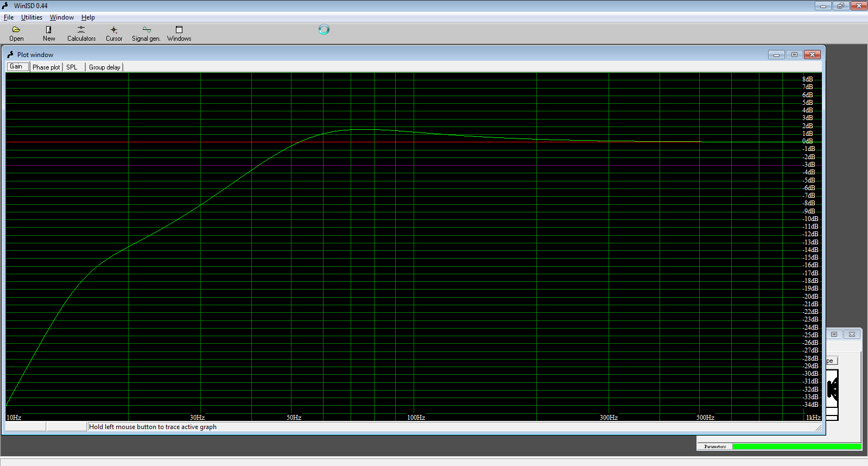
Task: Open the File menu
Action: coord(9,17)
